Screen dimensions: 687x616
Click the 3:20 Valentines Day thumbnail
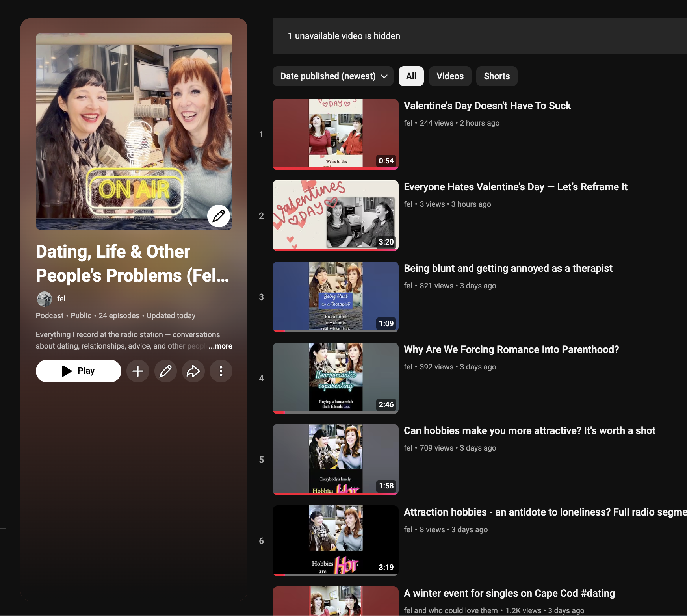coord(336,216)
